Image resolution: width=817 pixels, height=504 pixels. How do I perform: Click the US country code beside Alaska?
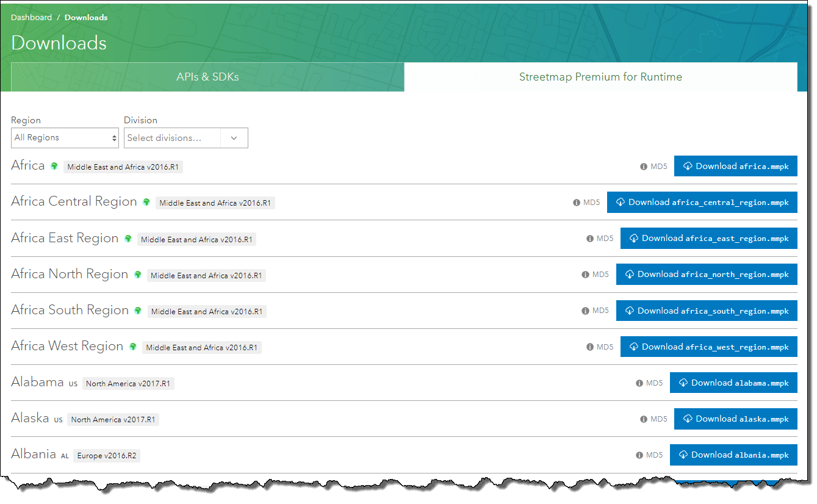point(59,420)
